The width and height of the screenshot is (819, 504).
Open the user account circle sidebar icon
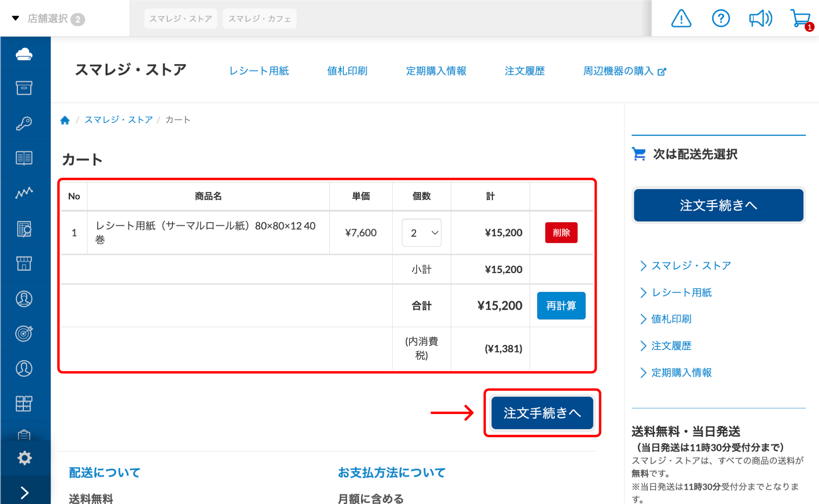pyautogui.click(x=24, y=368)
